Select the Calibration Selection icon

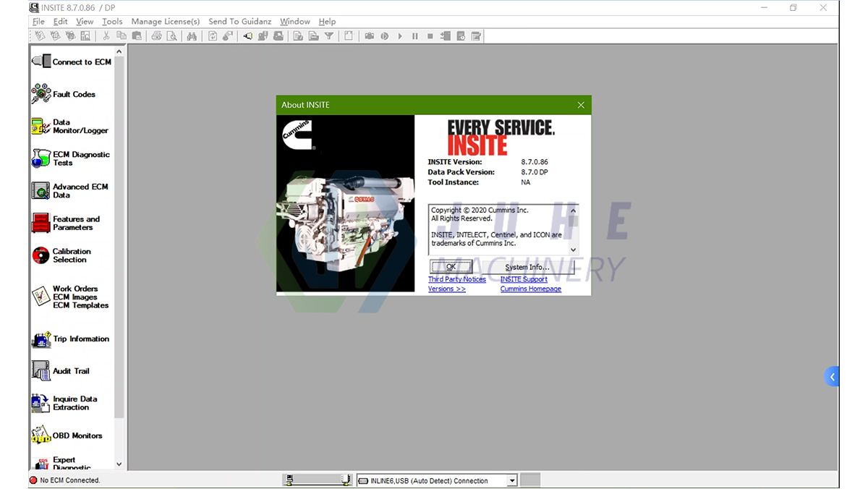[41, 255]
